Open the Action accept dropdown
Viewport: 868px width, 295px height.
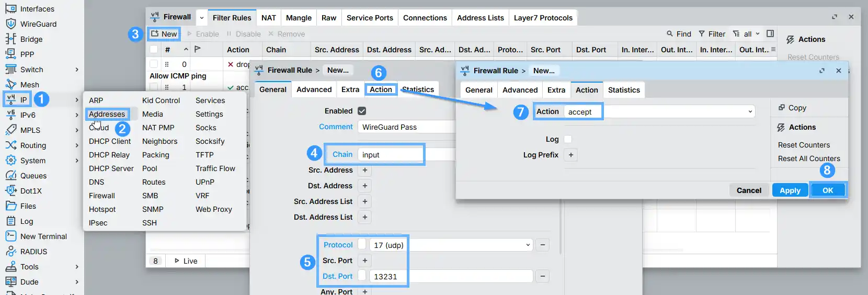[750, 111]
